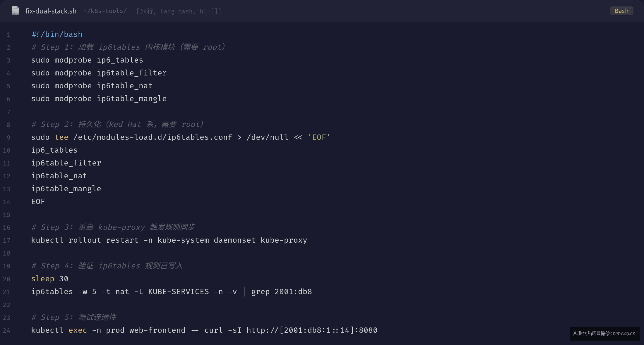The height and width of the screenshot is (345, 644).
Task: Click the 'EOF' string literal on line 9
Action: (x=319, y=137)
